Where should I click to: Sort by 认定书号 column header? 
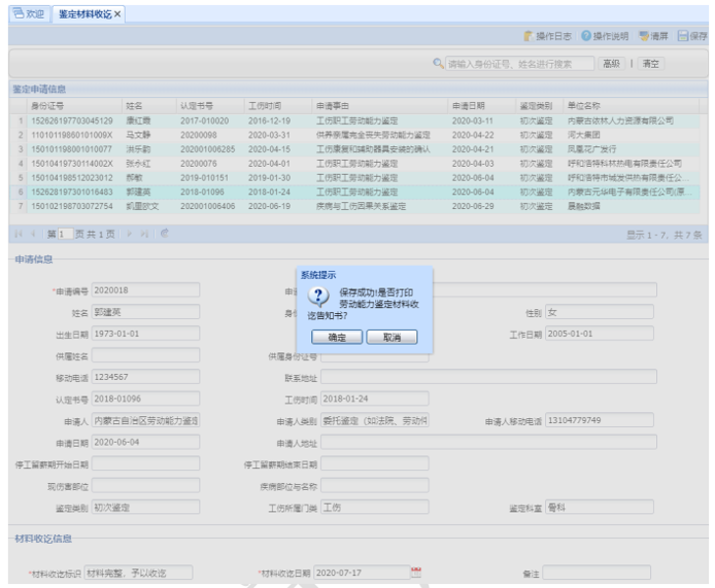[210, 106]
